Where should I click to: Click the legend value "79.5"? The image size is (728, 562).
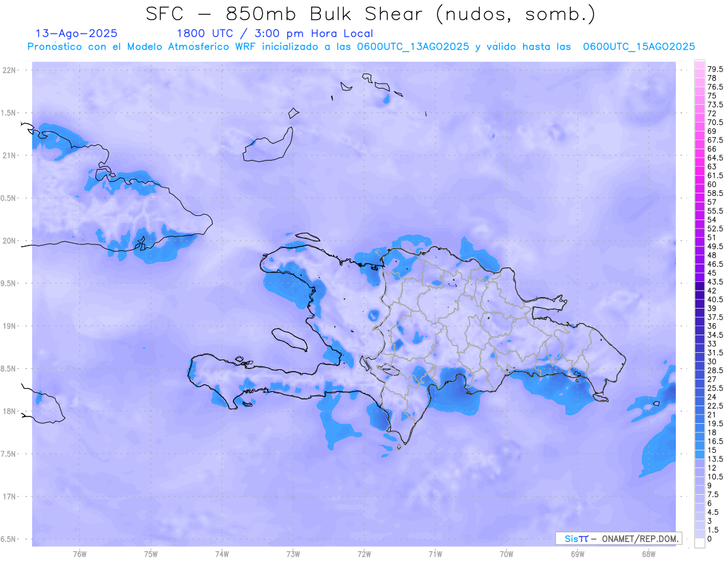pyautogui.click(x=715, y=70)
